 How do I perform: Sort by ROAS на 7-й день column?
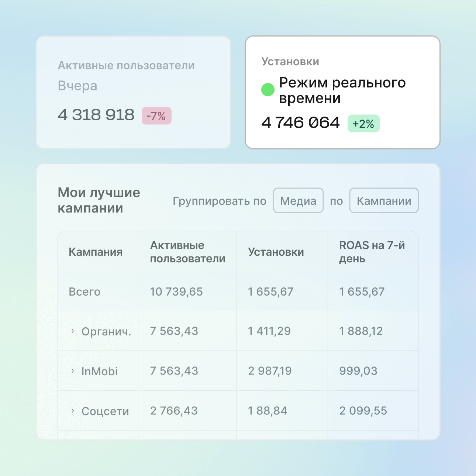click(372, 252)
